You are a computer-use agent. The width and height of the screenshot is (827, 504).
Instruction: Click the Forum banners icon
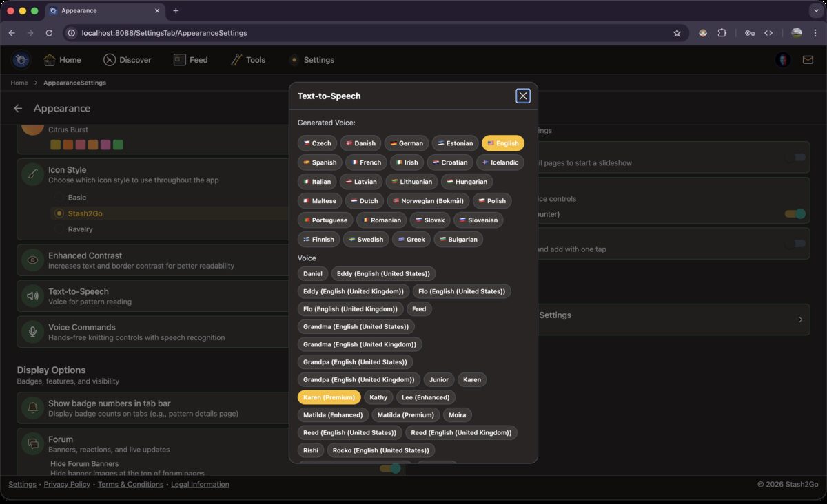point(32,443)
